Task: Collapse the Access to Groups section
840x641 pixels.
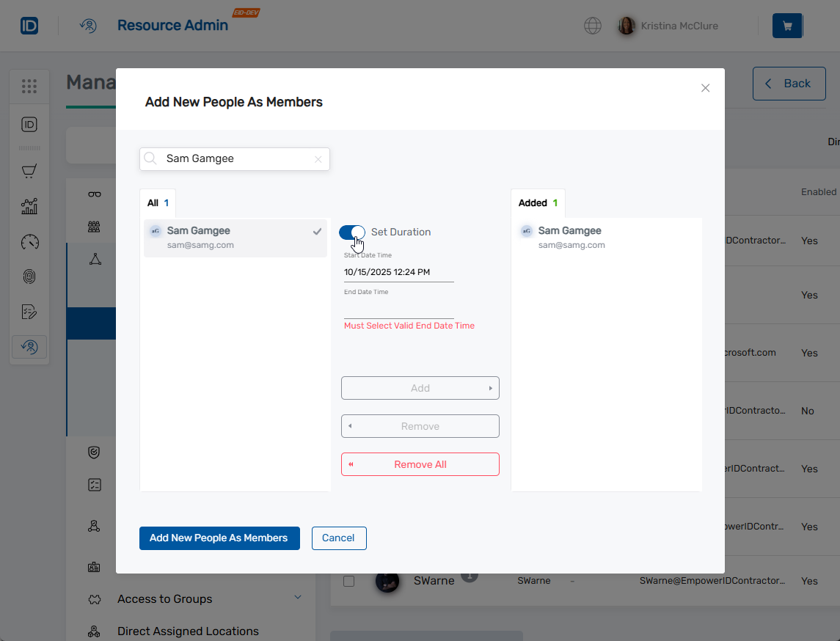Action: 298,597
